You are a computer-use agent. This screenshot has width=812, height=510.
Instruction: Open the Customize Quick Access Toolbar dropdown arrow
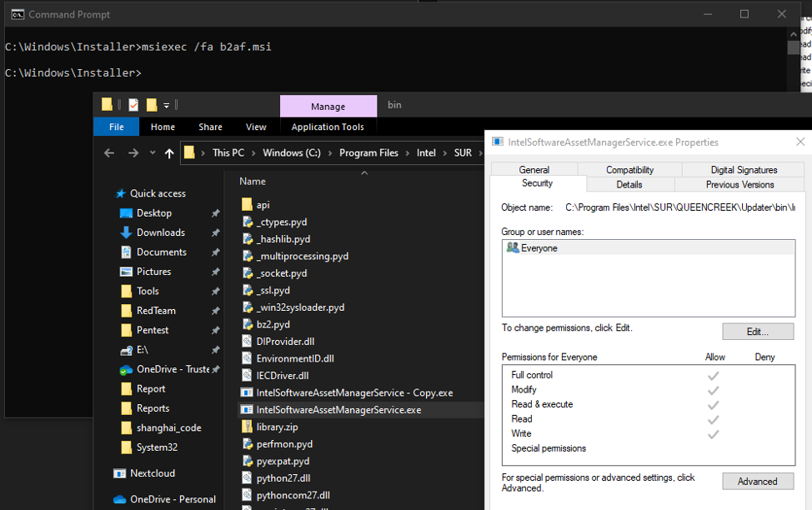coord(166,105)
